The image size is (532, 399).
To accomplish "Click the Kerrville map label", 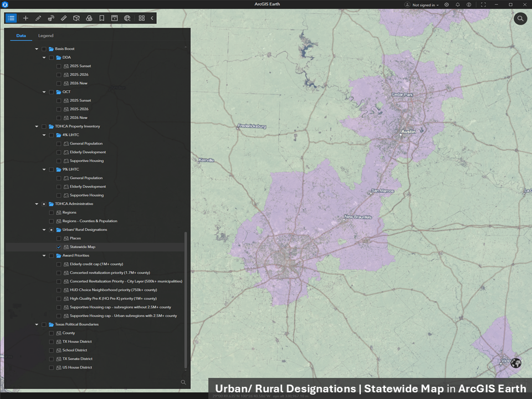I will point(206,160).
